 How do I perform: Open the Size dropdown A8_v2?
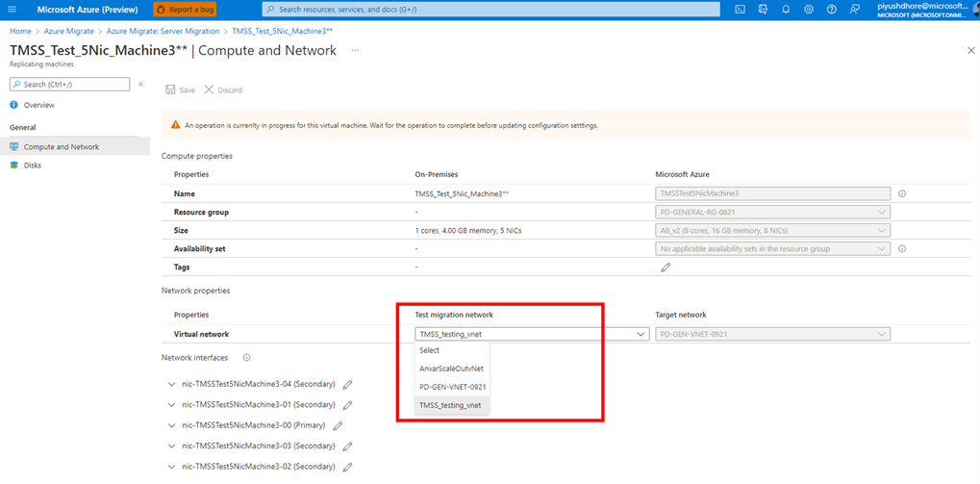coord(772,230)
